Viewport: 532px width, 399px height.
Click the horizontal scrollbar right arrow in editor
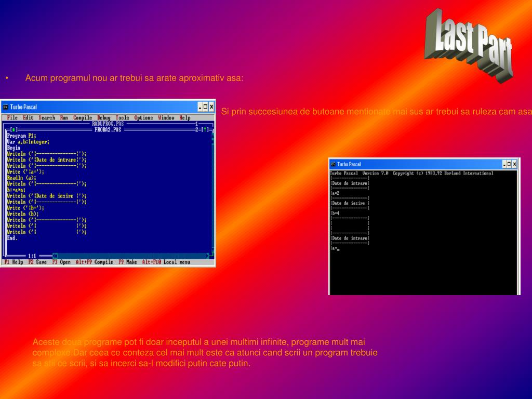[208, 256]
